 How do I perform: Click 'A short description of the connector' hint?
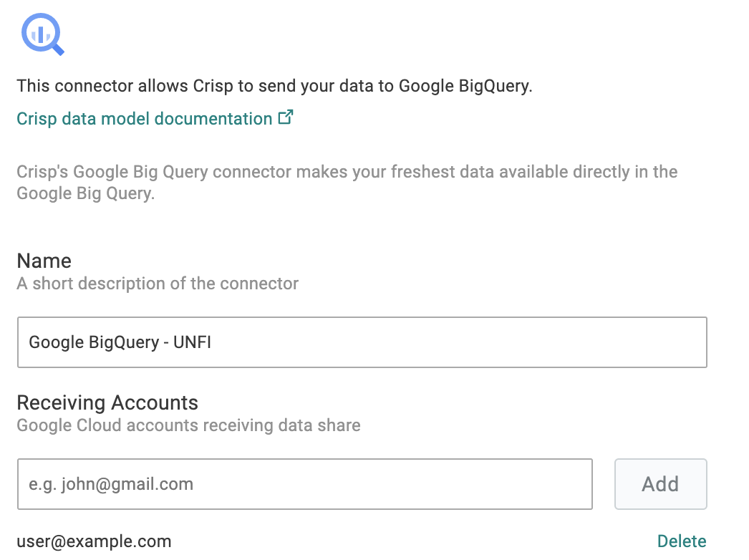pyautogui.click(x=158, y=284)
